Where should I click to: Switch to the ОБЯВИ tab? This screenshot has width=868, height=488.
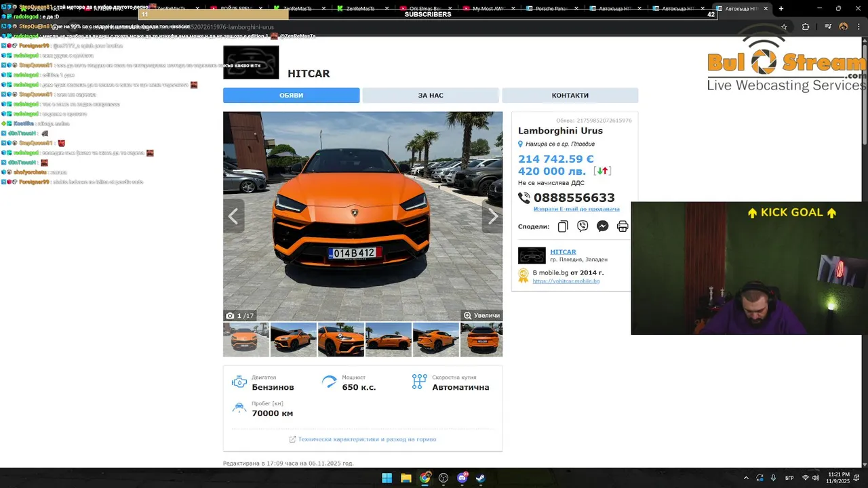[292, 96]
